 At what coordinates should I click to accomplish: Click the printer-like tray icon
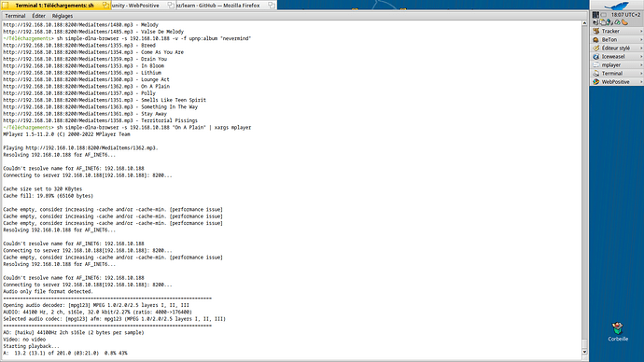603,22
